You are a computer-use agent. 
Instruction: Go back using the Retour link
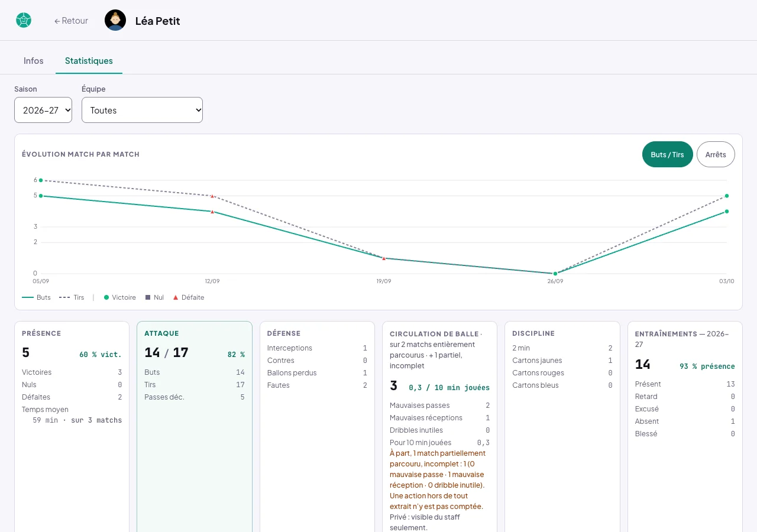(71, 21)
